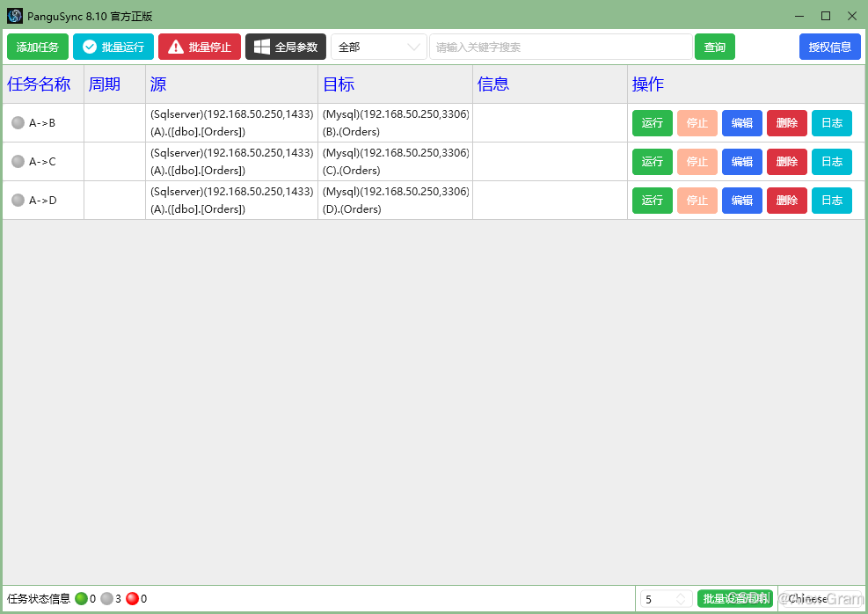This screenshot has height=614, width=868.
Task: Click source cell of task A->D
Action: pos(232,201)
